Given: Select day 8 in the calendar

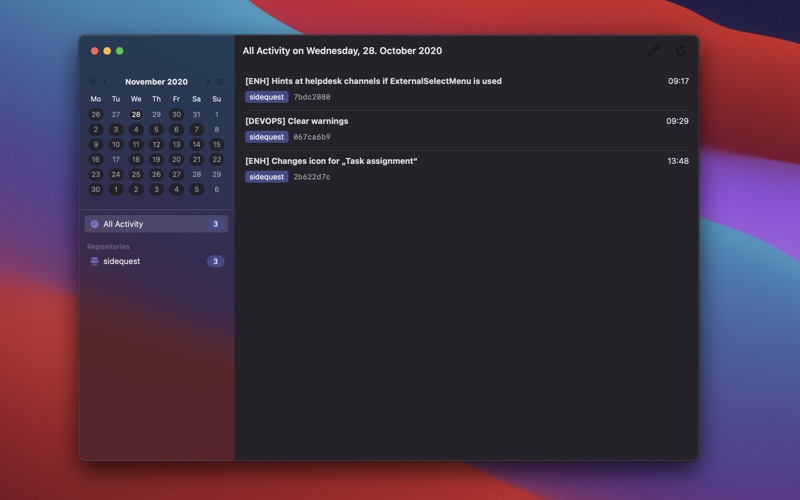Looking at the screenshot, I should pos(217,130).
